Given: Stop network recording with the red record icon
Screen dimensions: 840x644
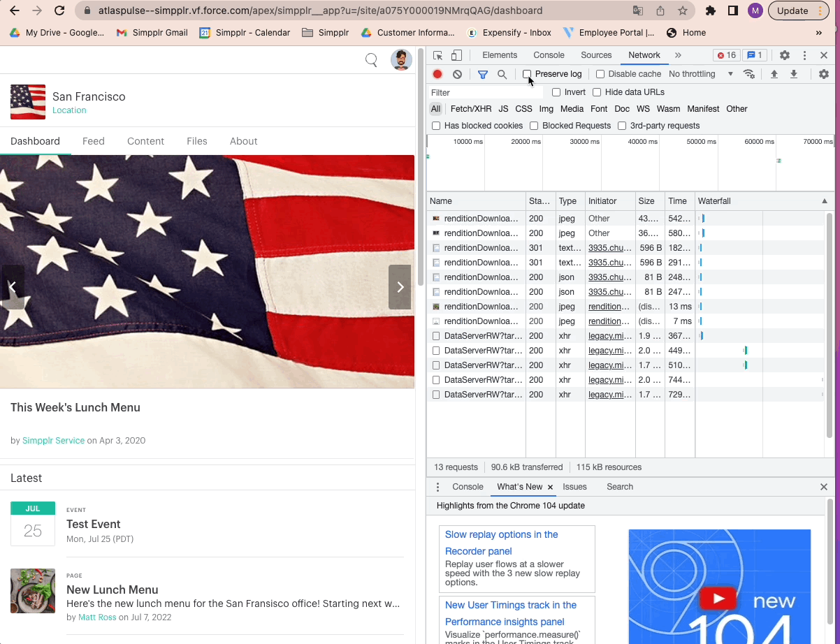Looking at the screenshot, I should pyautogui.click(x=436, y=73).
